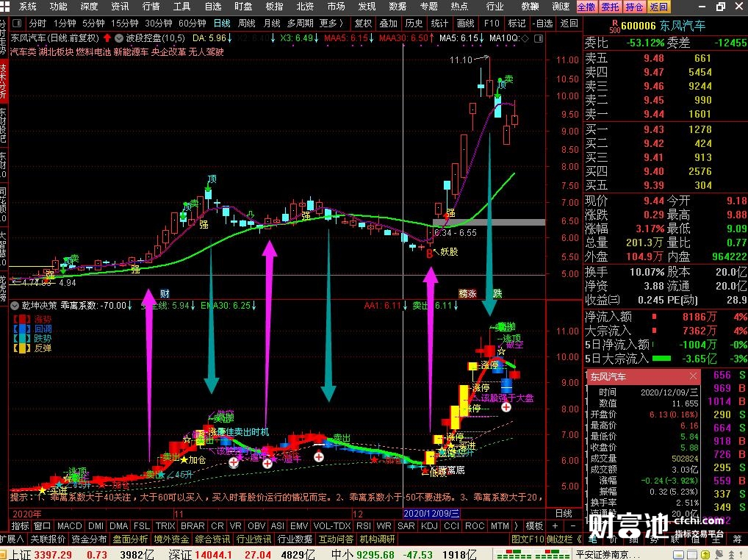The image size is (748, 560).
Task: Click the red up-arrow next to 东风汽车 title
Action: 107,37
